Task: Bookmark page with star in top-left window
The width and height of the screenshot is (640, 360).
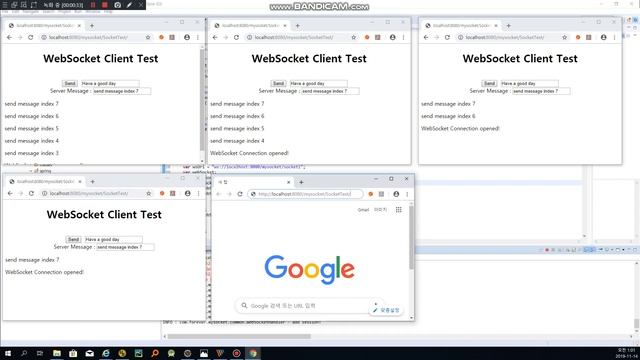Action: [148, 37]
